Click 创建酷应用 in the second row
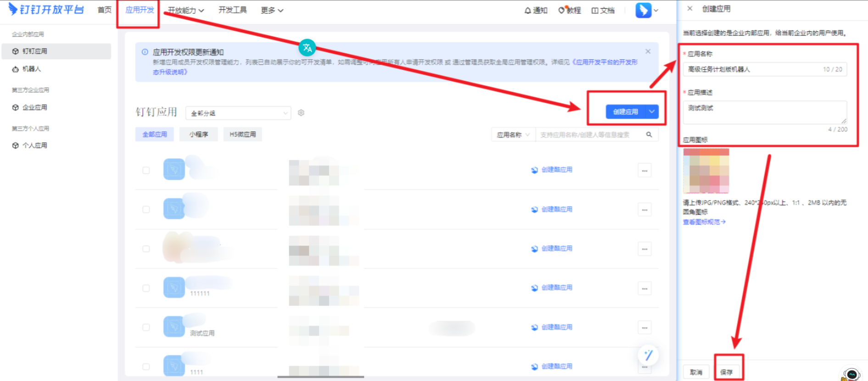The height and width of the screenshot is (381, 868). click(552, 209)
